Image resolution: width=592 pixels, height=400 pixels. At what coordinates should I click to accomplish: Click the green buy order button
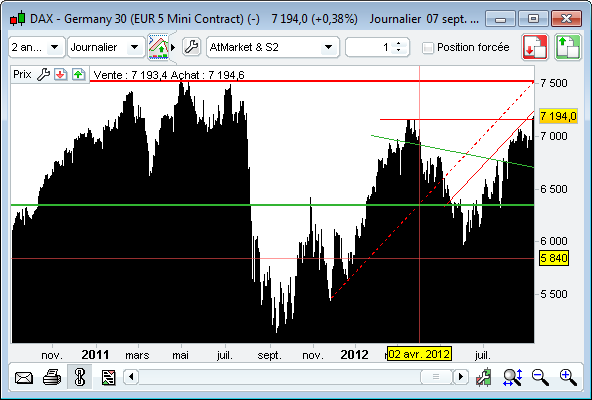point(567,47)
